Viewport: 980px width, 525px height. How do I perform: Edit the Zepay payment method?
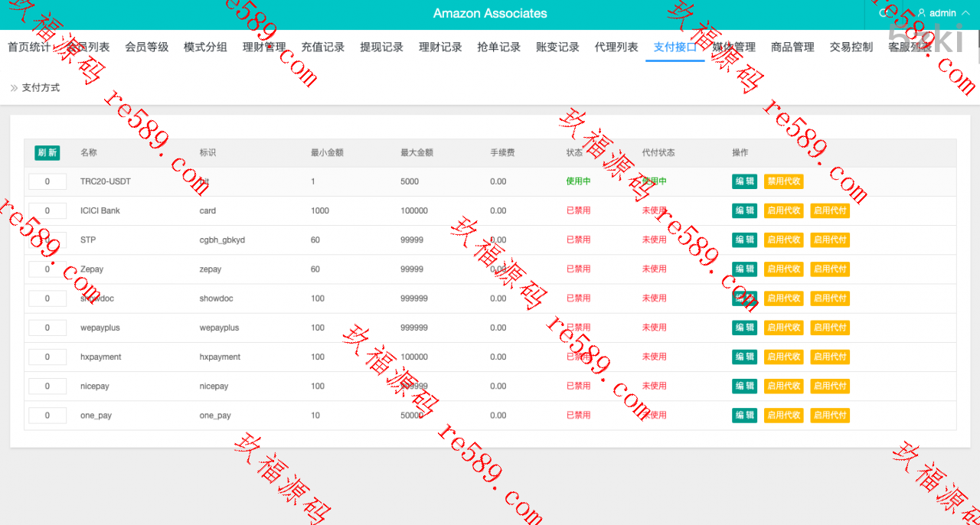click(x=744, y=269)
